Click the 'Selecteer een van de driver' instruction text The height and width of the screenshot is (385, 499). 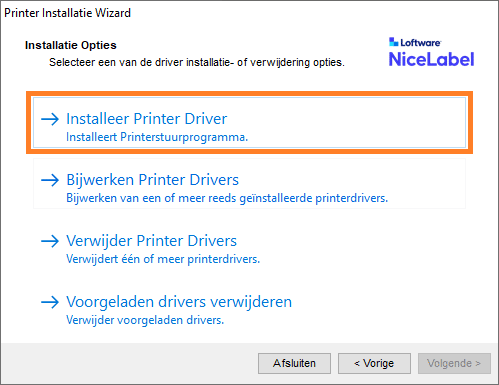tap(197, 62)
